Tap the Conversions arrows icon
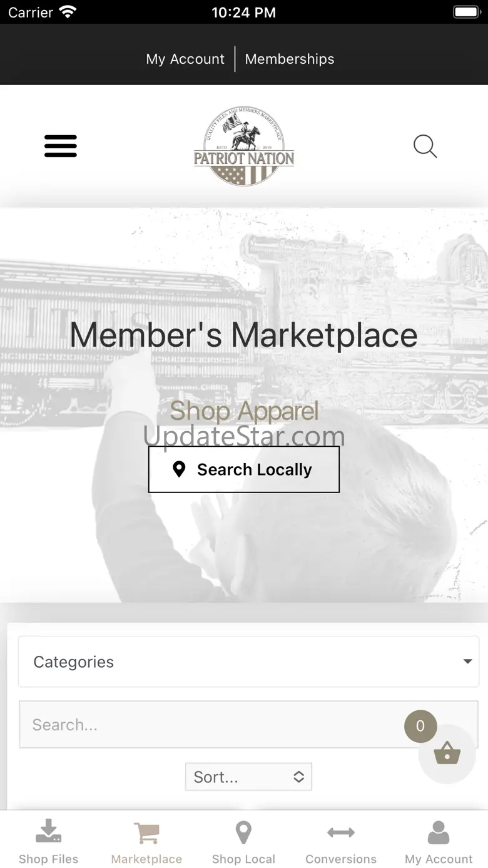 [341, 832]
